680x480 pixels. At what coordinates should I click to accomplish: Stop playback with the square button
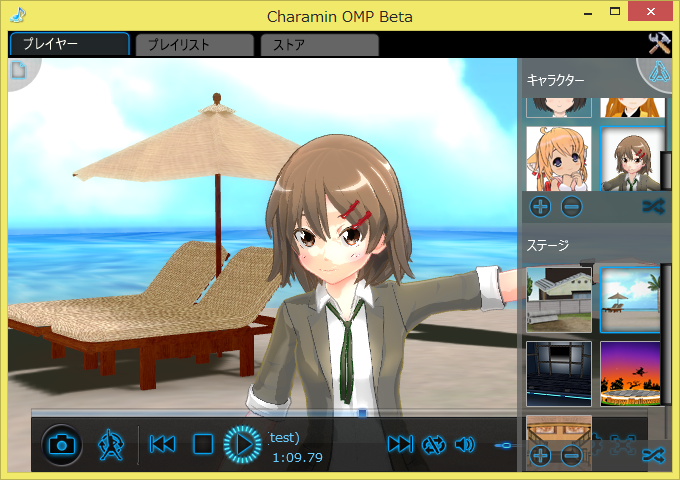pyautogui.click(x=203, y=444)
